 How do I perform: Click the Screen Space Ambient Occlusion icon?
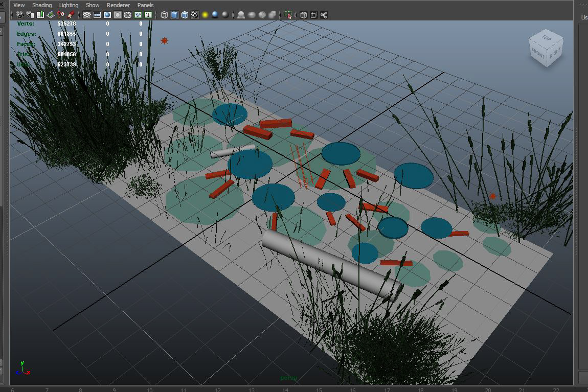click(x=241, y=15)
